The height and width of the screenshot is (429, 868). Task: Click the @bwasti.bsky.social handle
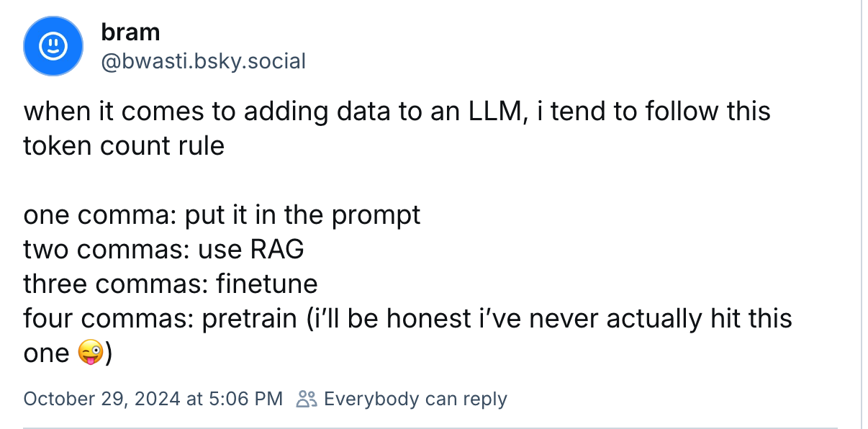click(204, 62)
